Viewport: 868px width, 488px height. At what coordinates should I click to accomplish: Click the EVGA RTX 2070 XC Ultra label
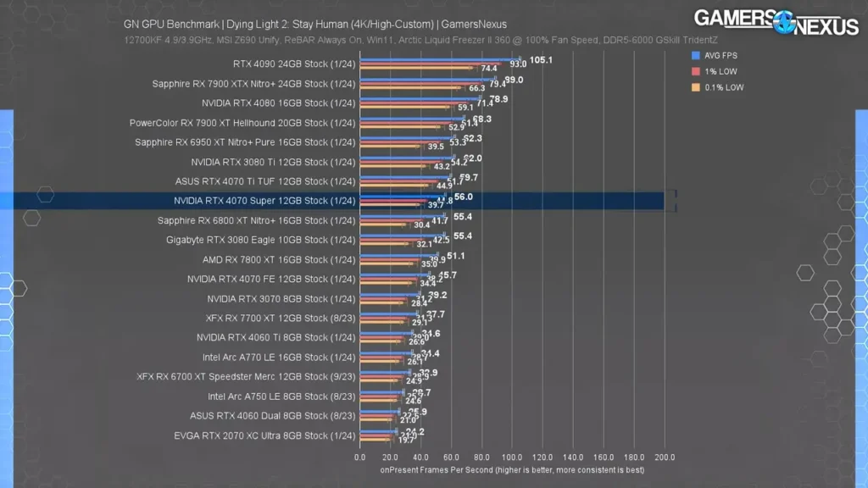click(264, 436)
